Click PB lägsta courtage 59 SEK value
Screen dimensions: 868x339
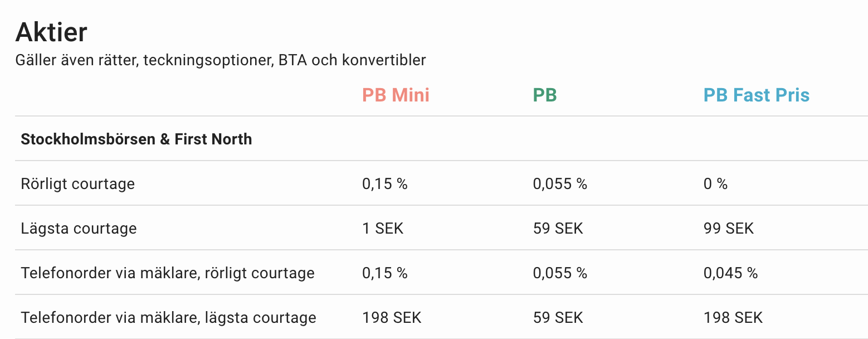[x=558, y=228]
